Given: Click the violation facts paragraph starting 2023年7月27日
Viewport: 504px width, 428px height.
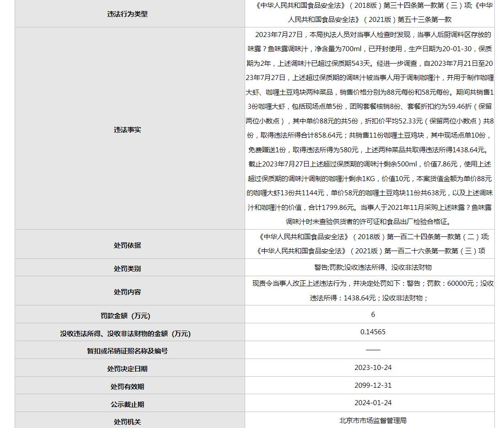Looking at the screenshot, I should (370, 128).
